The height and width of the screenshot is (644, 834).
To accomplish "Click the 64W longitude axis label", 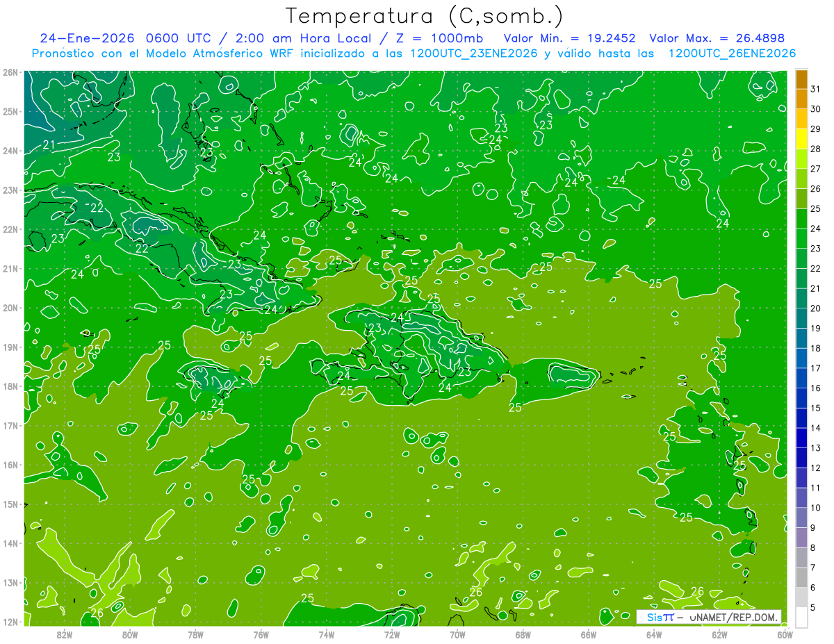I will point(654,634).
